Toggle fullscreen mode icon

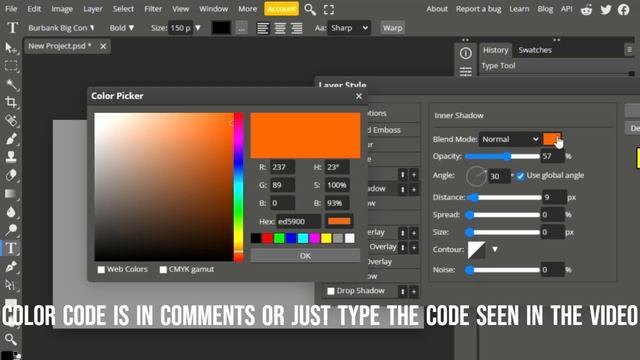[x=329, y=9]
